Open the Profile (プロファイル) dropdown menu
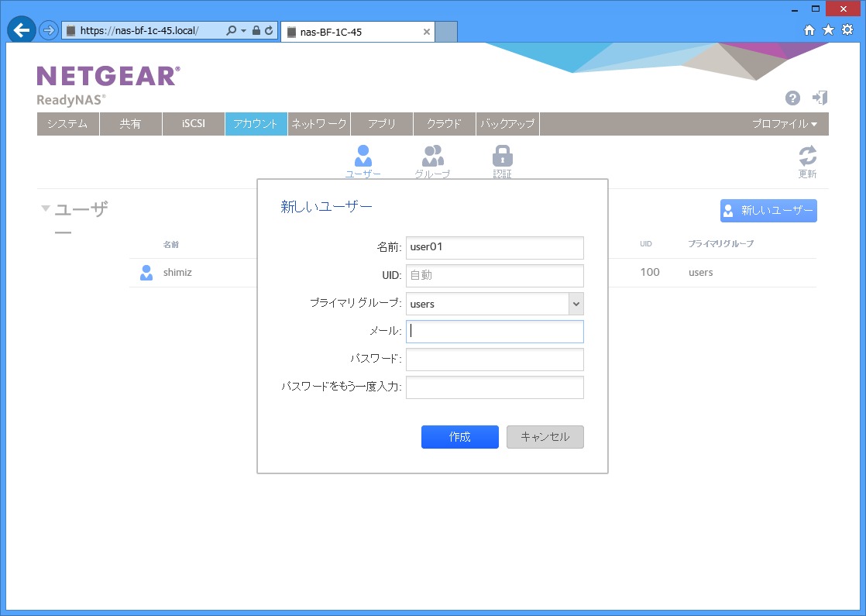Image resolution: width=866 pixels, height=616 pixels. (x=784, y=124)
